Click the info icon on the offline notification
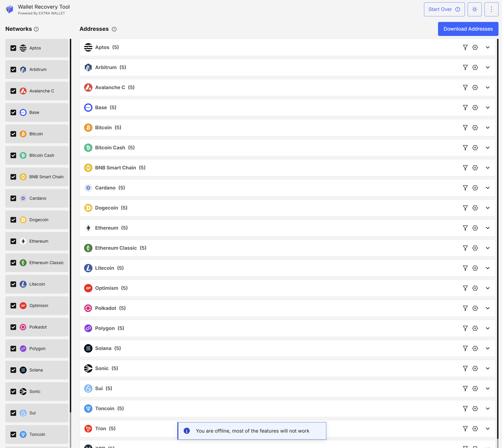502x448 pixels. pyautogui.click(x=187, y=431)
